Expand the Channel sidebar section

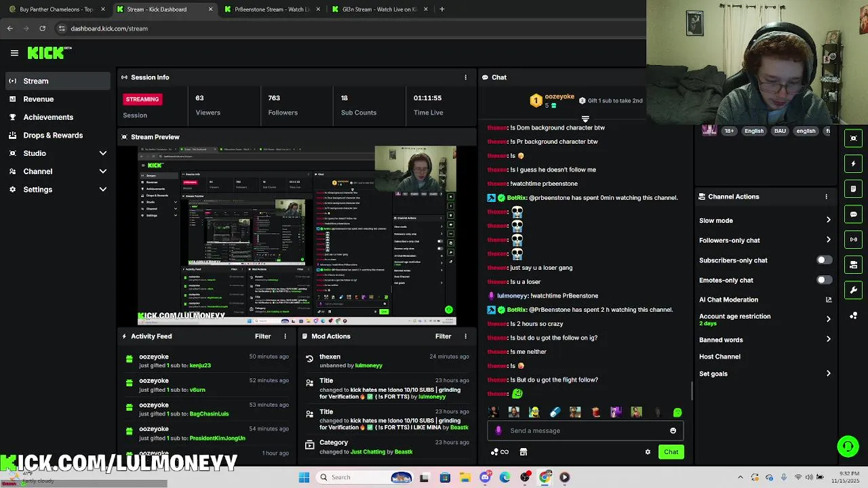[103, 171]
